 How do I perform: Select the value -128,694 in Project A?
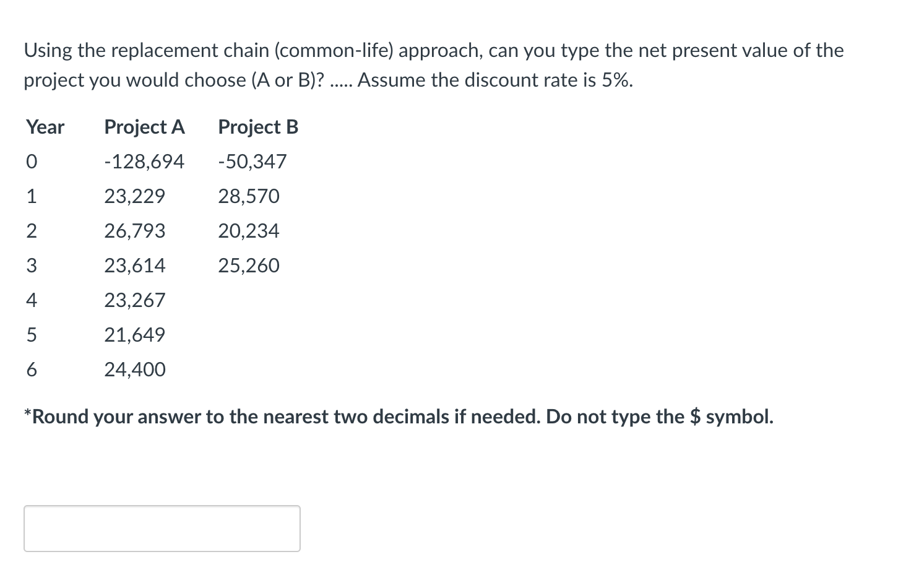144,161
